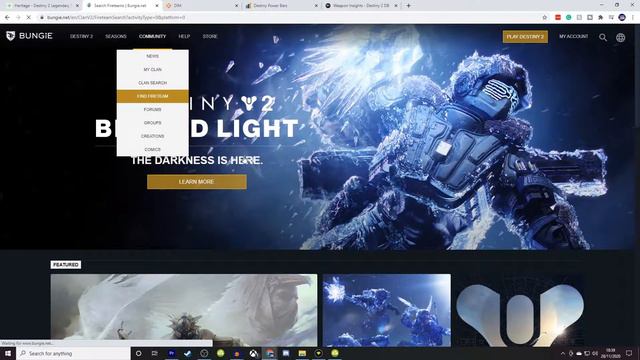Open the featured blue battle thumbnail

(387, 310)
